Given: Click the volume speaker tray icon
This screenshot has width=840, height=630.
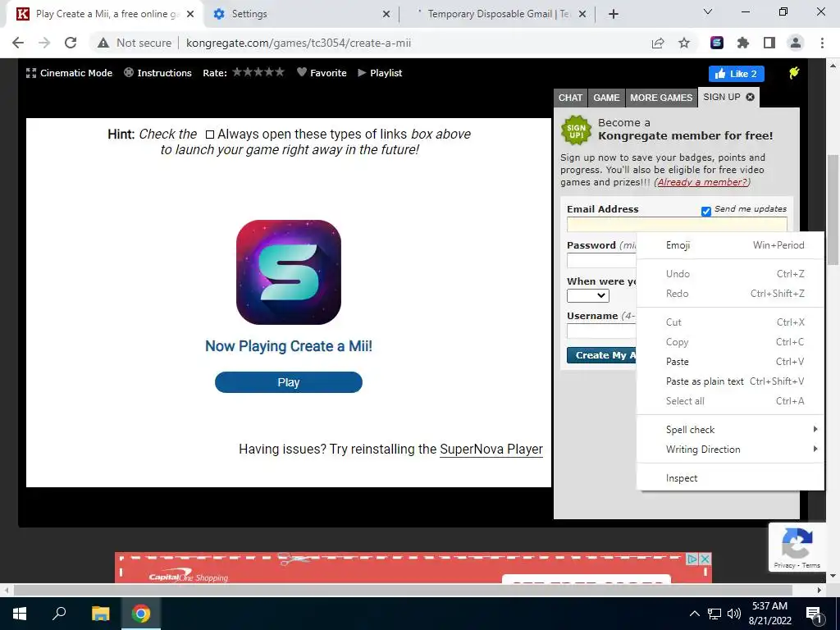Looking at the screenshot, I should (734, 614).
